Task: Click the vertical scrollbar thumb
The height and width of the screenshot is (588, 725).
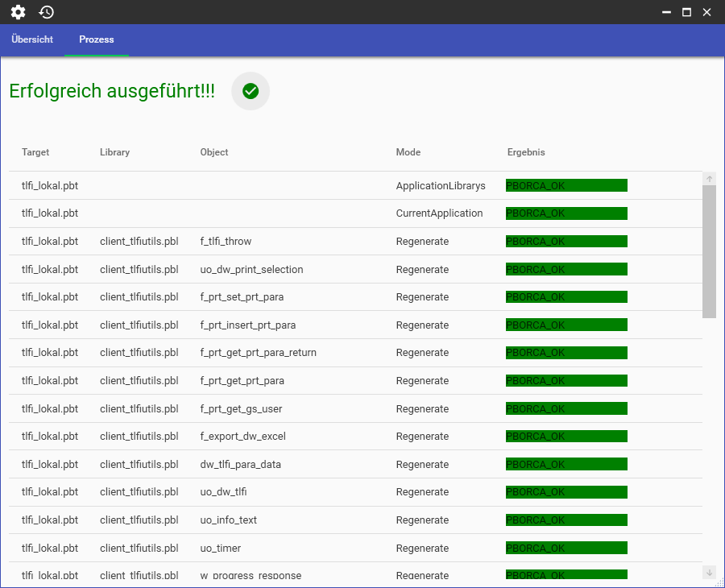Action: point(709,251)
